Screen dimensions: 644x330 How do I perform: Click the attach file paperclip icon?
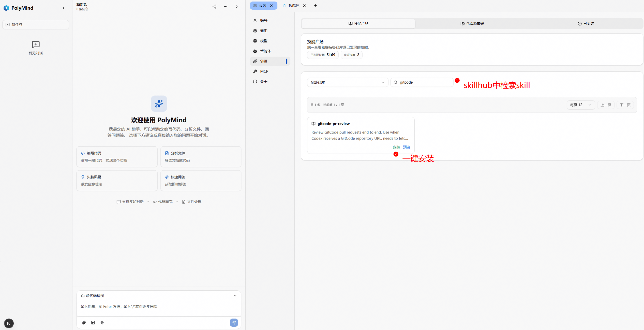coord(84,323)
